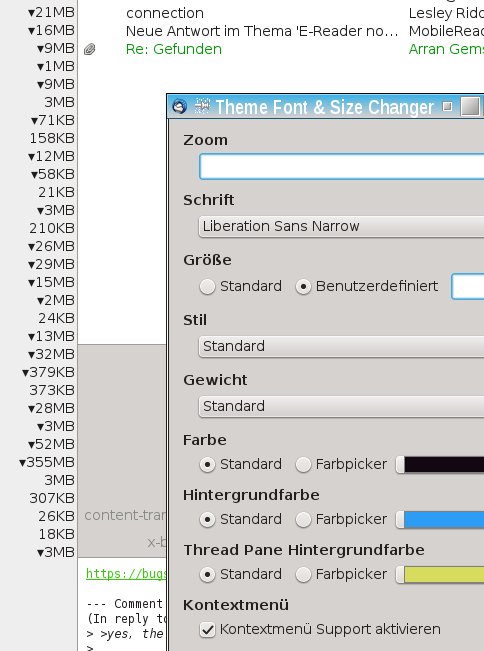484x651 pixels.
Task: Click the Thunderbird icon in dialog title bar
Action: click(x=179, y=107)
